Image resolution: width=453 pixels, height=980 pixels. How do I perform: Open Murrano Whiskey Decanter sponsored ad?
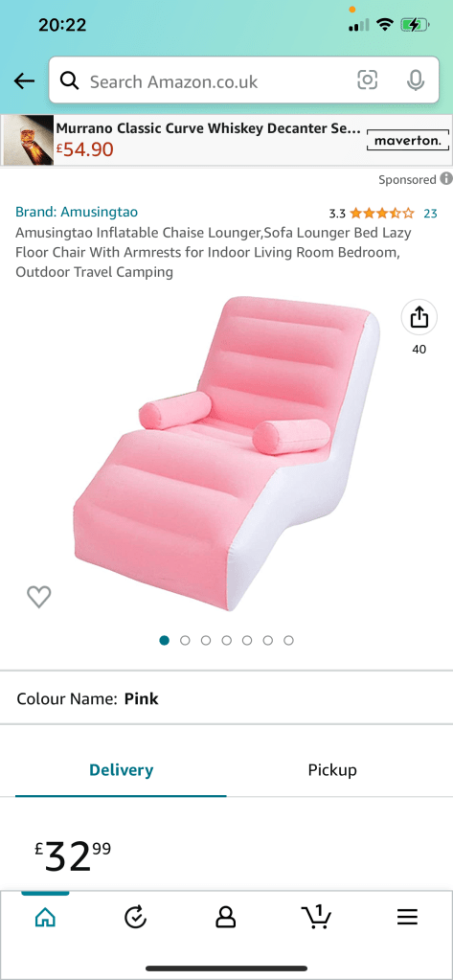point(226,140)
